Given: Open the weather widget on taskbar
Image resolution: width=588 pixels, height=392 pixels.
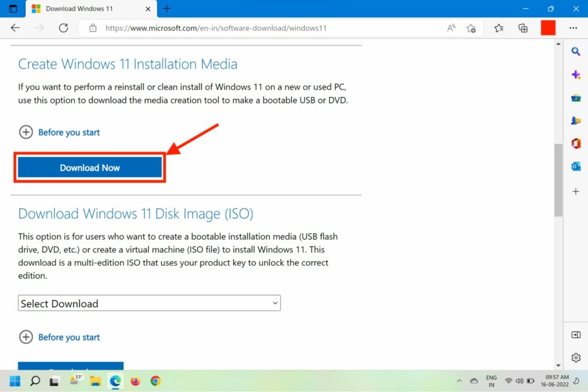Looking at the screenshot, I should 76,380.
